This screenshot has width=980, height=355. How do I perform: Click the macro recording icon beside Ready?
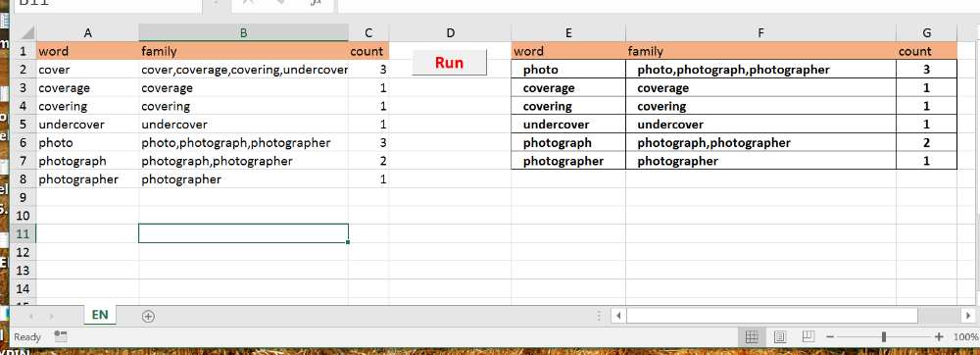pos(61,336)
